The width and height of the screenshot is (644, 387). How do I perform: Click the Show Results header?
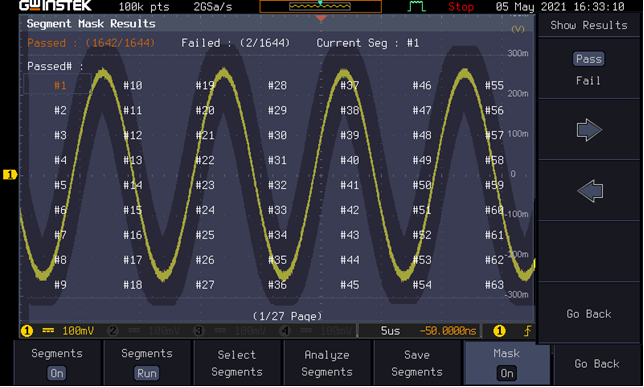(x=589, y=25)
